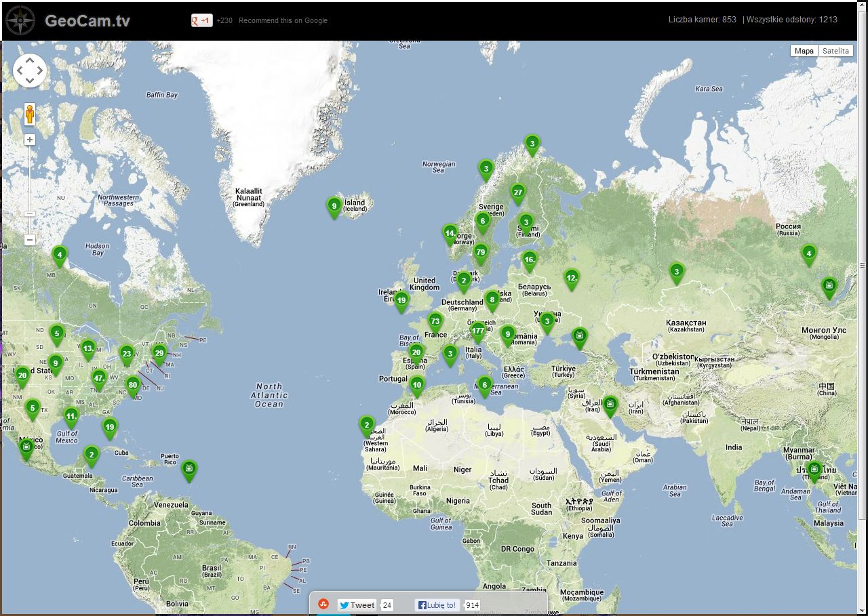The height and width of the screenshot is (616, 868).
Task: Open the single camera marker in Mexico
Action: pos(26,449)
